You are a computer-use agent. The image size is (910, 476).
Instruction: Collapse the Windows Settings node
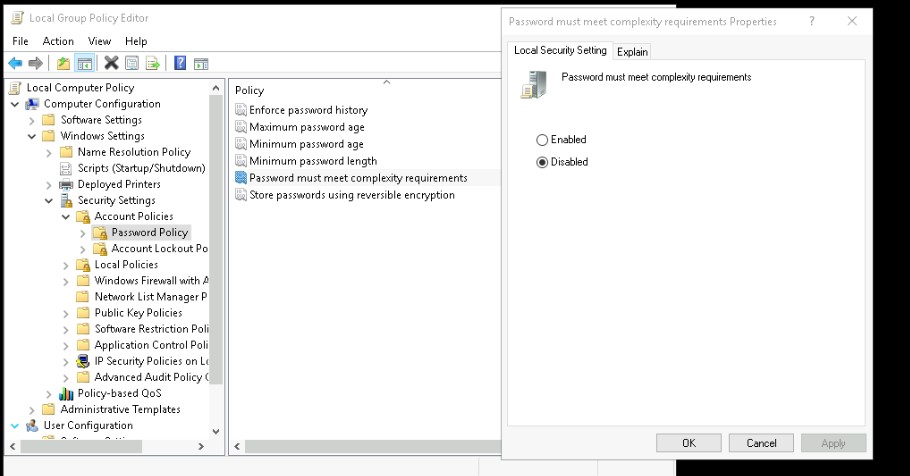click(32, 136)
